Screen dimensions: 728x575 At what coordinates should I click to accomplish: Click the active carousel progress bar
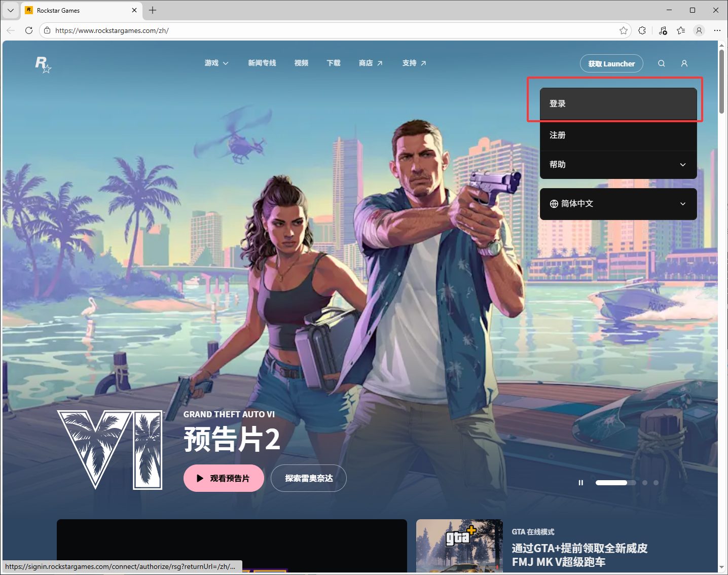[611, 483]
